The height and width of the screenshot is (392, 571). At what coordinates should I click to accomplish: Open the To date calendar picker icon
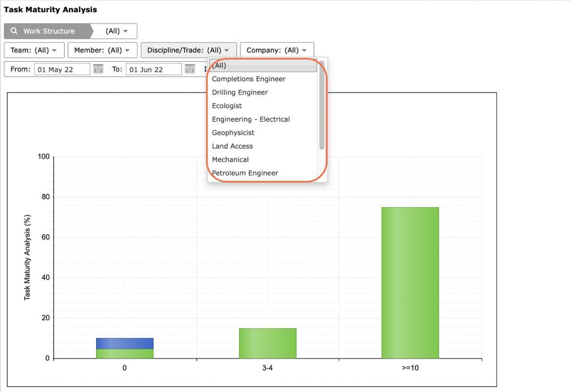click(190, 69)
